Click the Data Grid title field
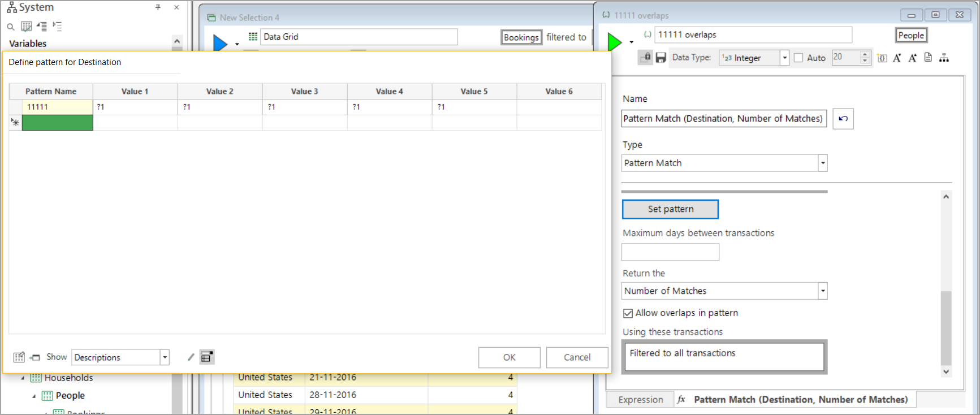 pyautogui.click(x=359, y=37)
